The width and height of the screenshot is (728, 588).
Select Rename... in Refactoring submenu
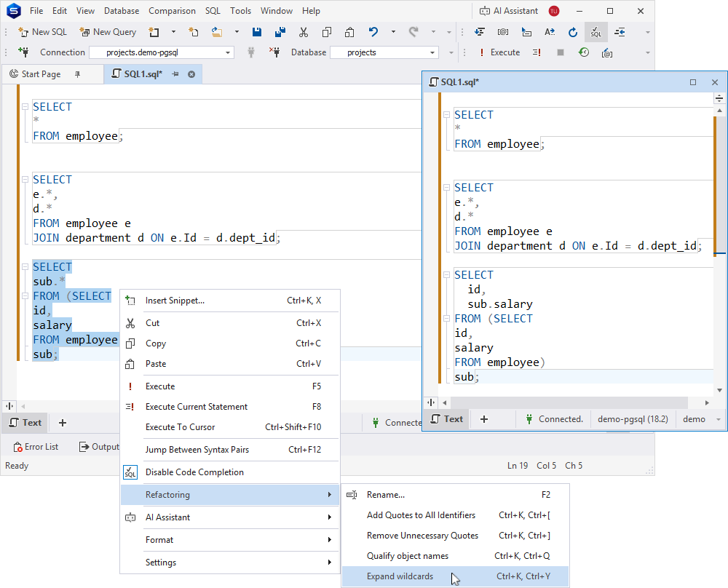pos(455,495)
